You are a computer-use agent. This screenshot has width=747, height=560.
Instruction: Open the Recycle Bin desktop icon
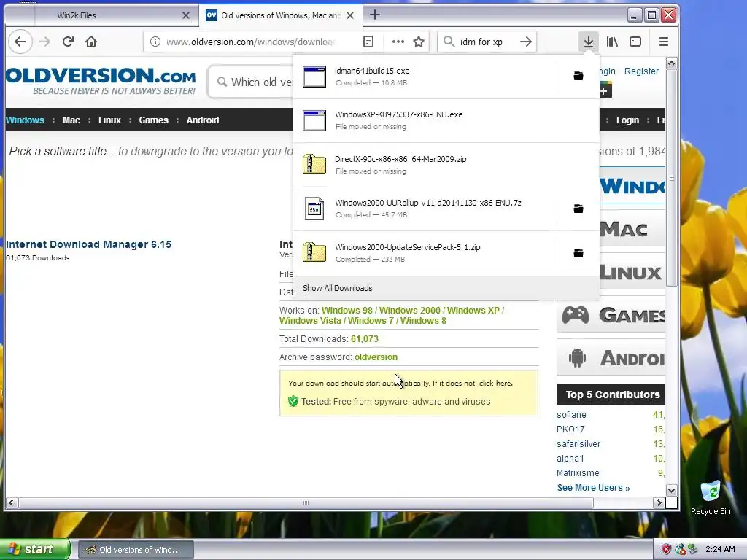click(711, 498)
